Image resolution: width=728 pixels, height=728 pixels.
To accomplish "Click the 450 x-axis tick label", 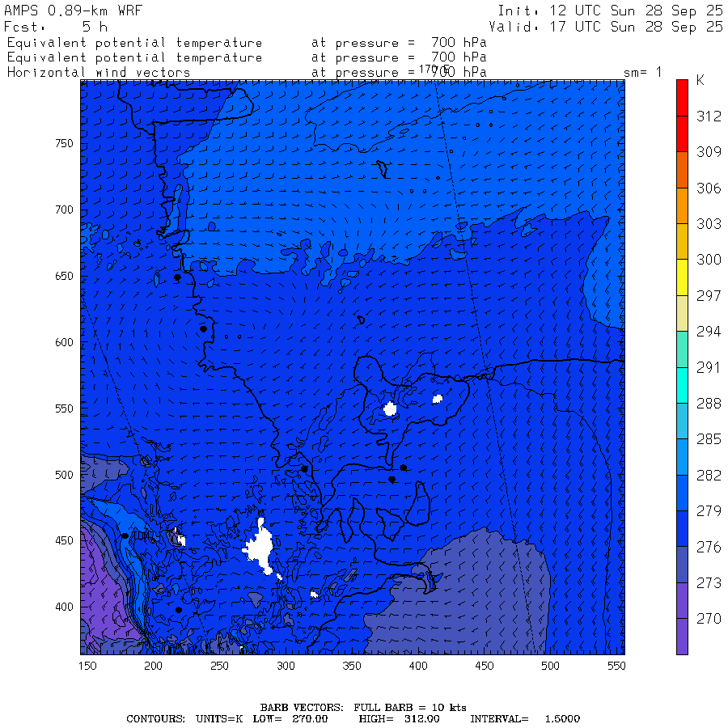I will tap(485, 666).
